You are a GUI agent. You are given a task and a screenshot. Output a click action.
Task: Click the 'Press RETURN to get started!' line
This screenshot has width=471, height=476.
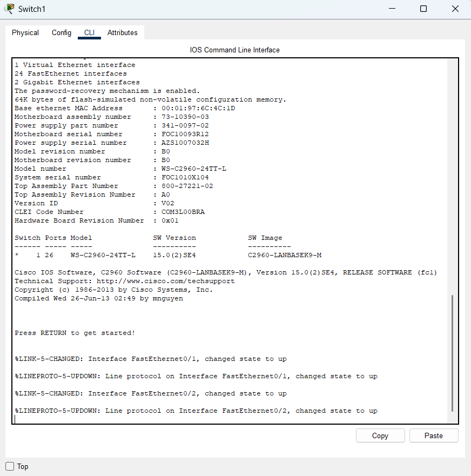click(x=75, y=333)
